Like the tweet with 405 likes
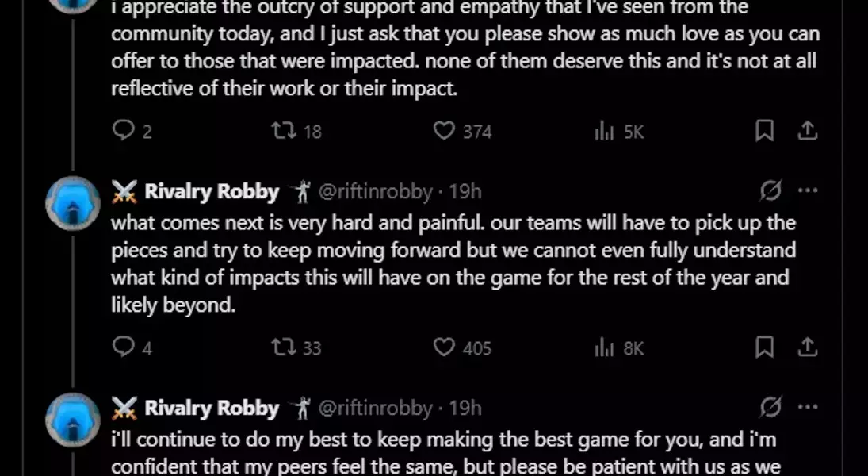 point(445,347)
